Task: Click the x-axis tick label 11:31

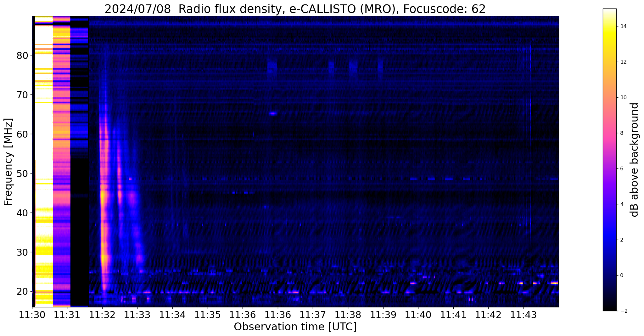Action: (67, 315)
